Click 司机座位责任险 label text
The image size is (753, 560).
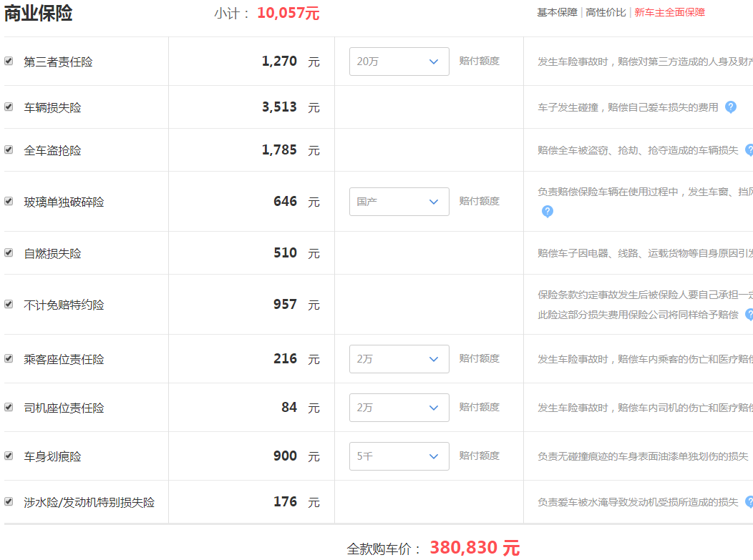64,408
